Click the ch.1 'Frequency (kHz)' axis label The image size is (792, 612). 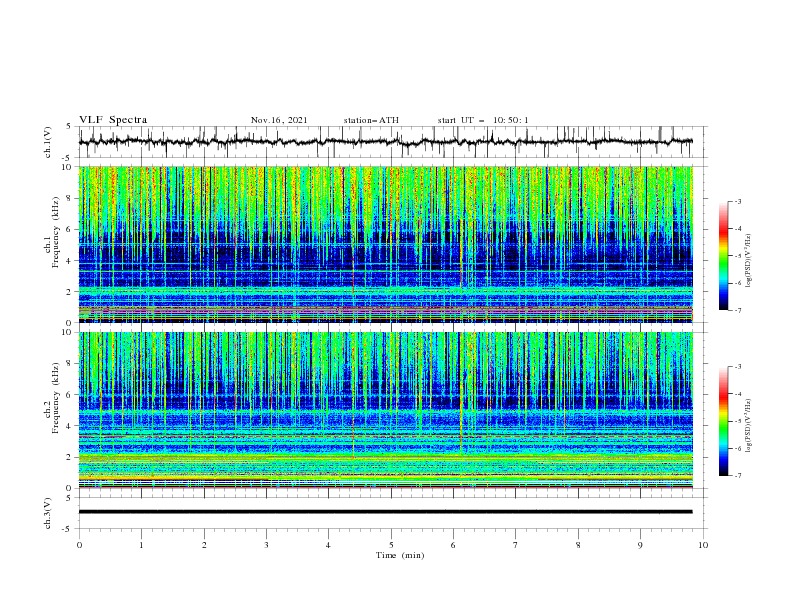pyautogui.click(x=56, y=231)
